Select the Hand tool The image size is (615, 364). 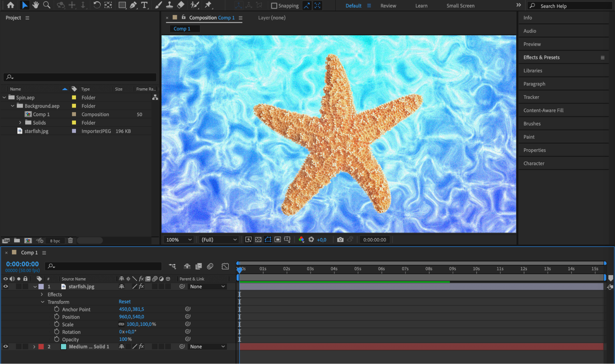point(36,5)
